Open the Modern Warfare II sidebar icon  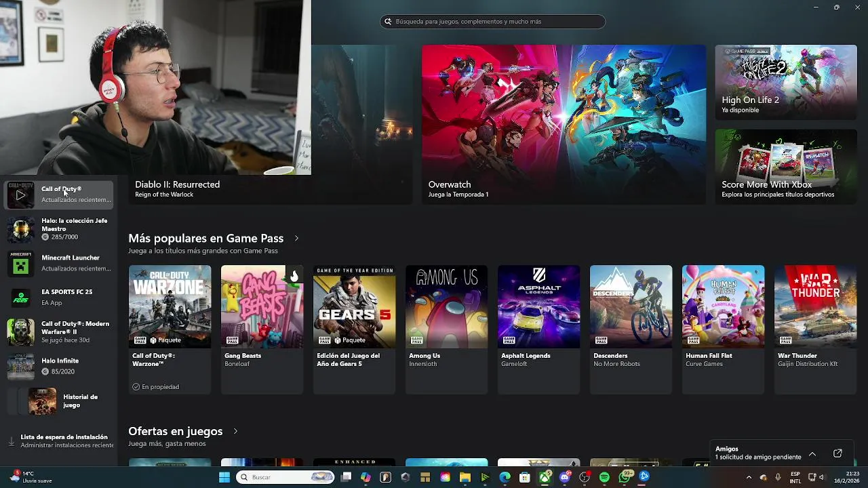point(20,332)
